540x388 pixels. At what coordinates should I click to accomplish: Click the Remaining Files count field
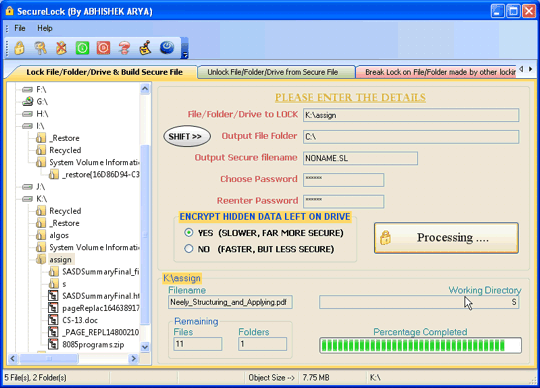click(x=198, y=344)
